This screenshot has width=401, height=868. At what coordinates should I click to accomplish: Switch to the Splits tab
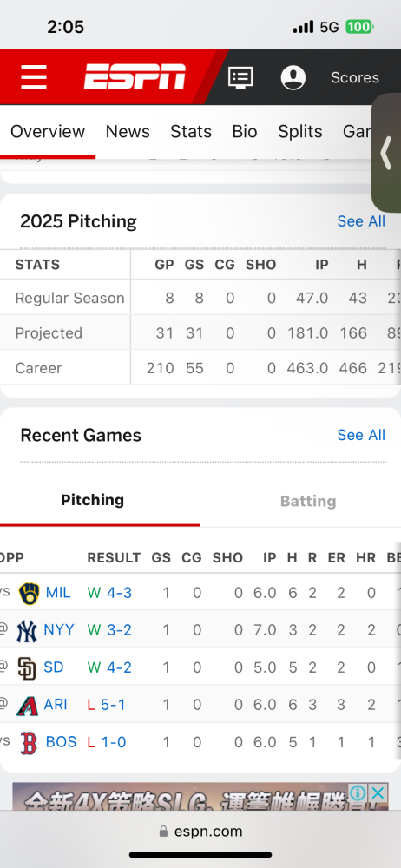[300, 132]
